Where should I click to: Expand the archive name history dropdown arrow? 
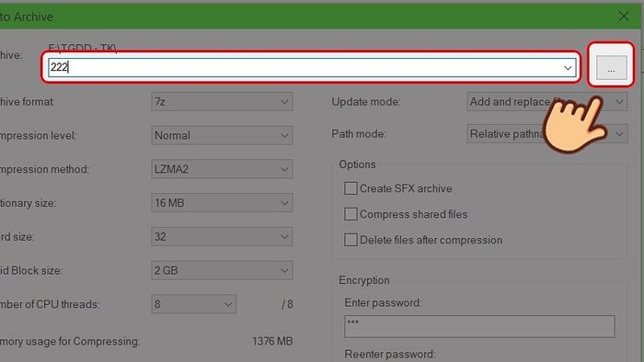(568, 68)
